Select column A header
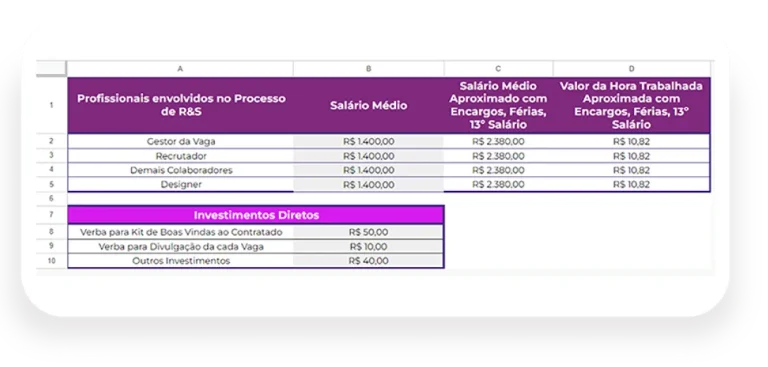768x367 pixels. (180, 69)
